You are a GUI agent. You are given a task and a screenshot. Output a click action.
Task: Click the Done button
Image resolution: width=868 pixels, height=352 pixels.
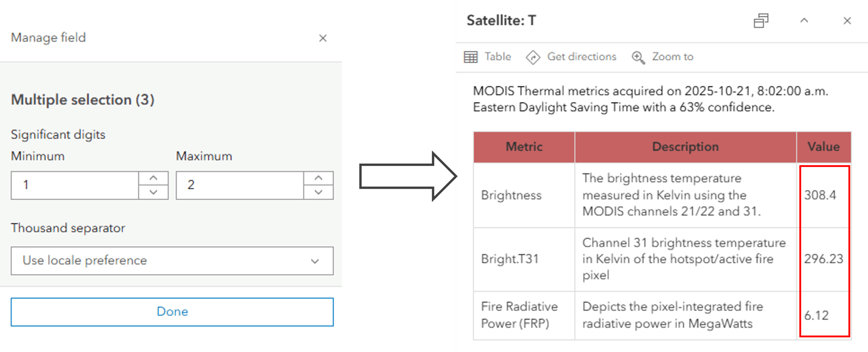[x=172, y=312]
